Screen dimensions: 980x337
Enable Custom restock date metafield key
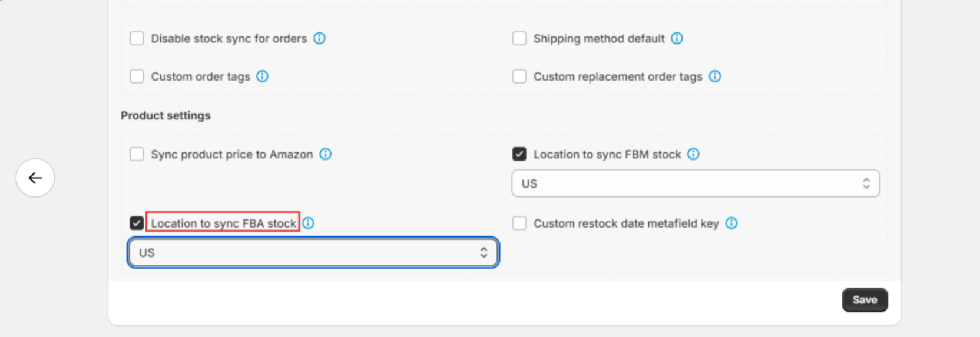tap(519, 223)
